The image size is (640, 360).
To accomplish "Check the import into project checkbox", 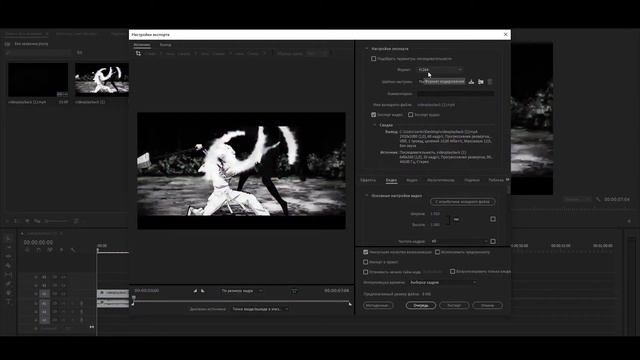I will (366, 262).
